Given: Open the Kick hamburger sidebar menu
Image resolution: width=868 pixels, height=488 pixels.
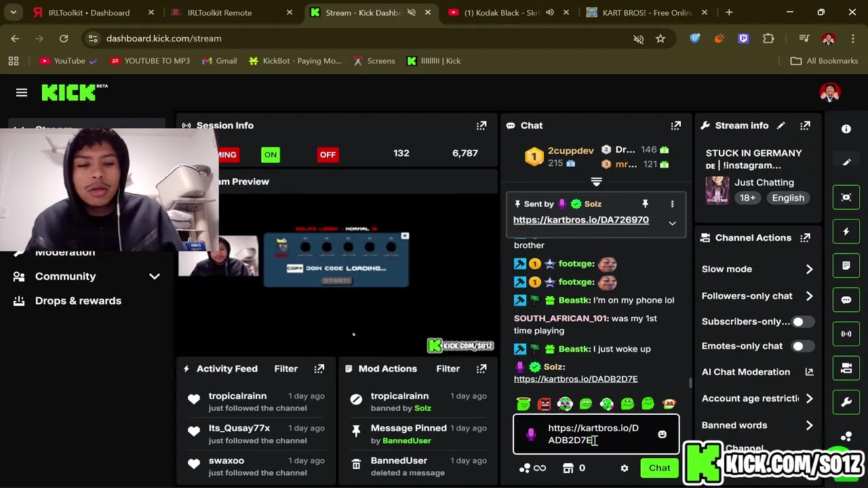Looking at the screenshot, I should pos(22,92).
